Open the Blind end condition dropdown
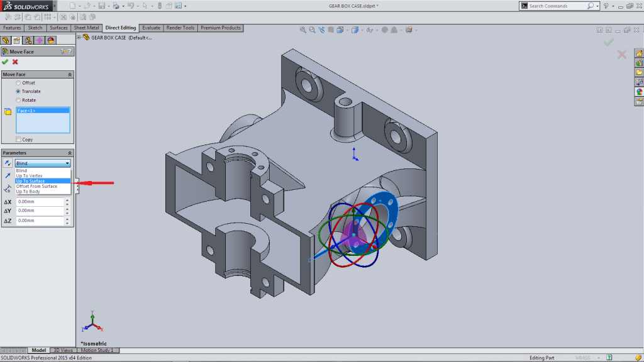The height and width of the screenshot is (362, 644). 67,163
